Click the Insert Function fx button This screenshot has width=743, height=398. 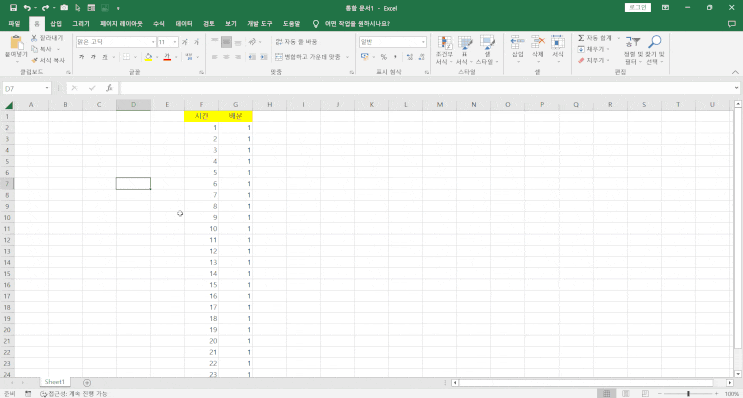[x=109, y=88]
